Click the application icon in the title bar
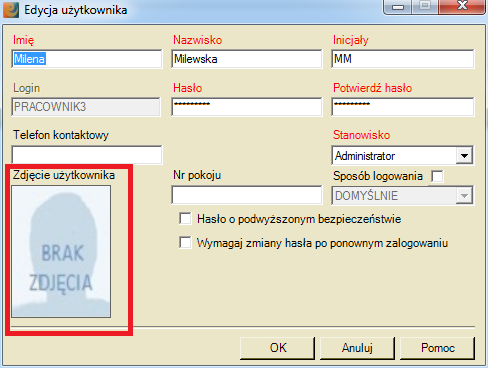The image size is (488, 368). point(11,9)
